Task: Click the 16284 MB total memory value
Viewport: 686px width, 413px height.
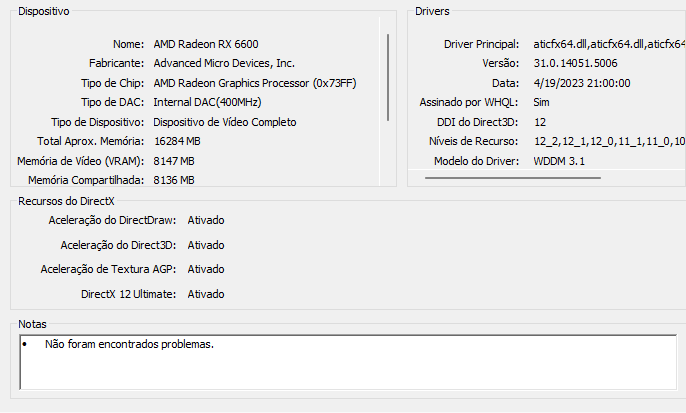Action: point(177,141)
